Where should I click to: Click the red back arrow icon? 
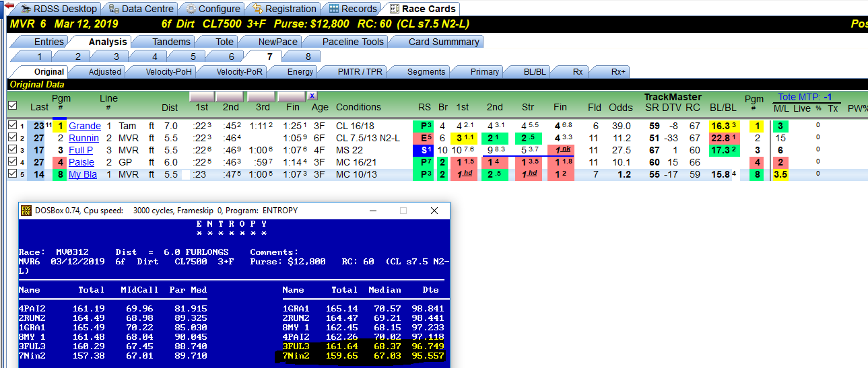(x=9, y=6)
